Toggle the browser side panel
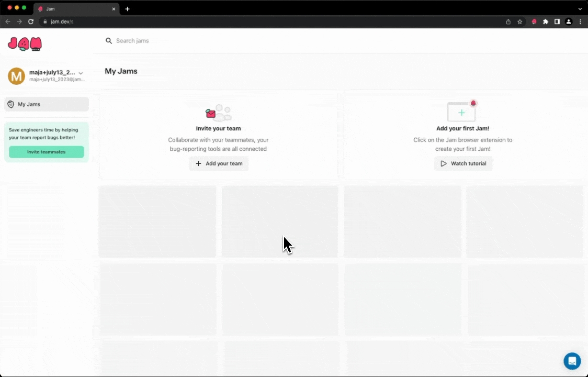Viewport: 588px width, 377px height. 557,21
